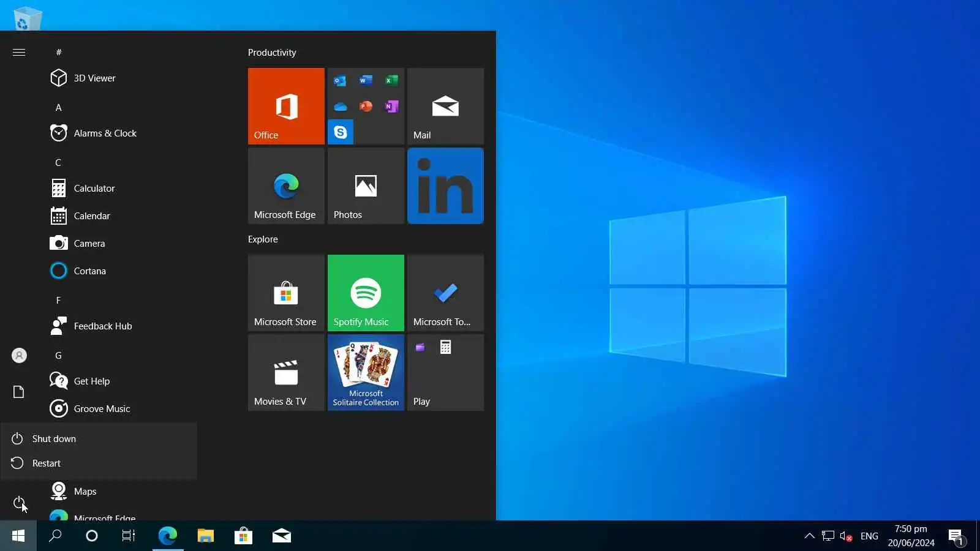Open the LinkedIn tile
Image resolution: width=980 pixels, height=551 pixels.
tap(445, 186)
